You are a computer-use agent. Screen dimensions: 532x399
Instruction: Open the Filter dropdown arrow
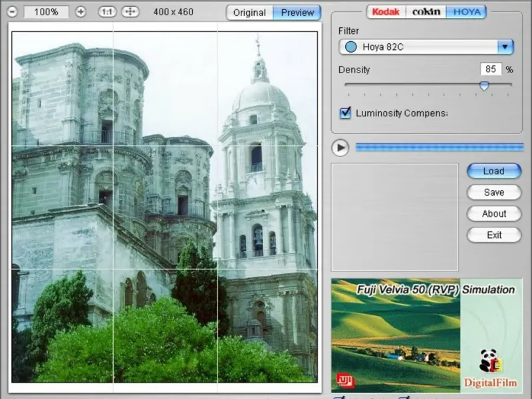(505, 47)
